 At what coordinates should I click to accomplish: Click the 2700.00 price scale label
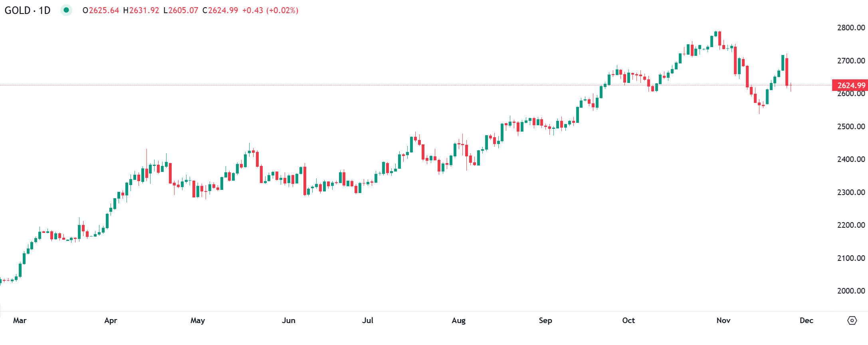(851, 61)
